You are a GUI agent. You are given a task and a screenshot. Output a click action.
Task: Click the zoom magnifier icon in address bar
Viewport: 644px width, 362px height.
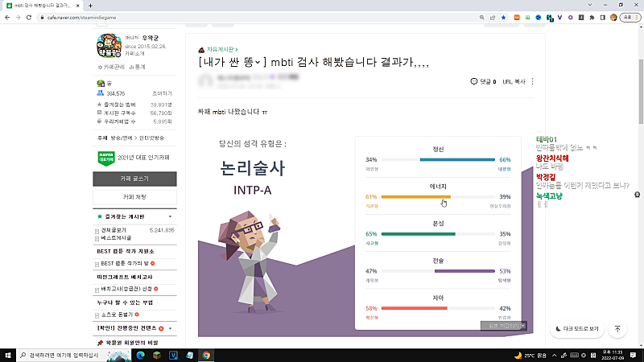[481, 18]
